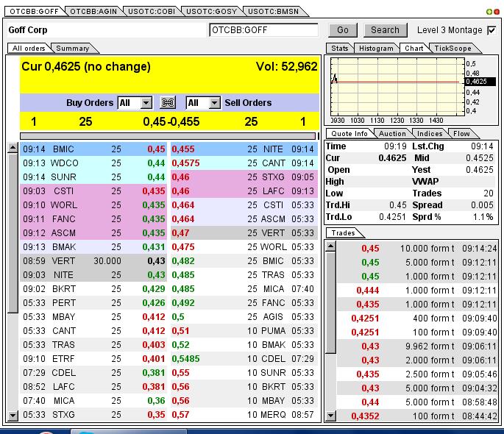Click the 0,45-0,455 best bid-ask summary
Viewport: 504px width, 434px height.
coord(171,122)
